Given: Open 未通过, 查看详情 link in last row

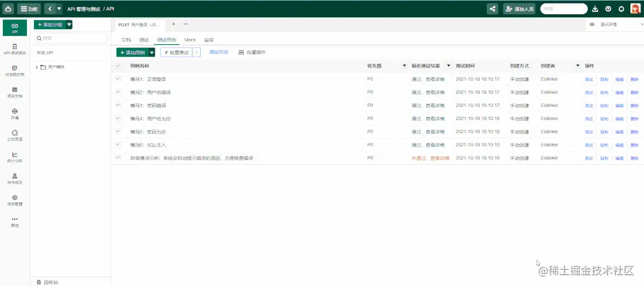Looking at the screenshot, I should click(x=430, y=158).
